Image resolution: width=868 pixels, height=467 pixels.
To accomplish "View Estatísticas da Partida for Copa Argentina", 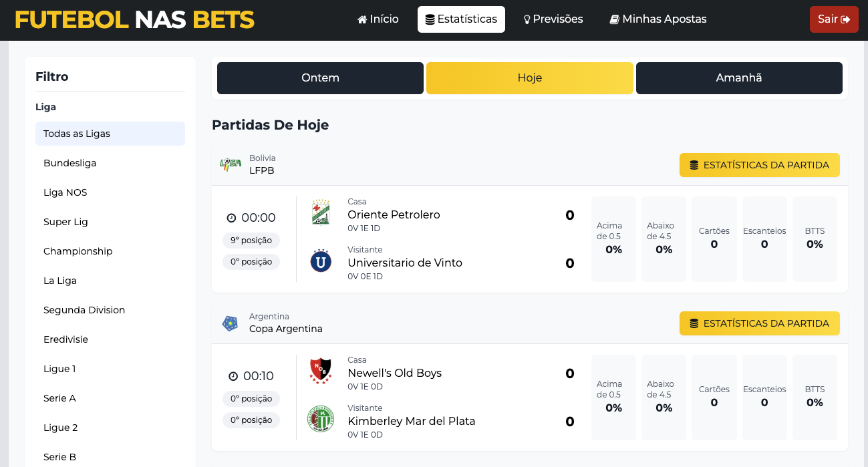I will click(759, 323).
